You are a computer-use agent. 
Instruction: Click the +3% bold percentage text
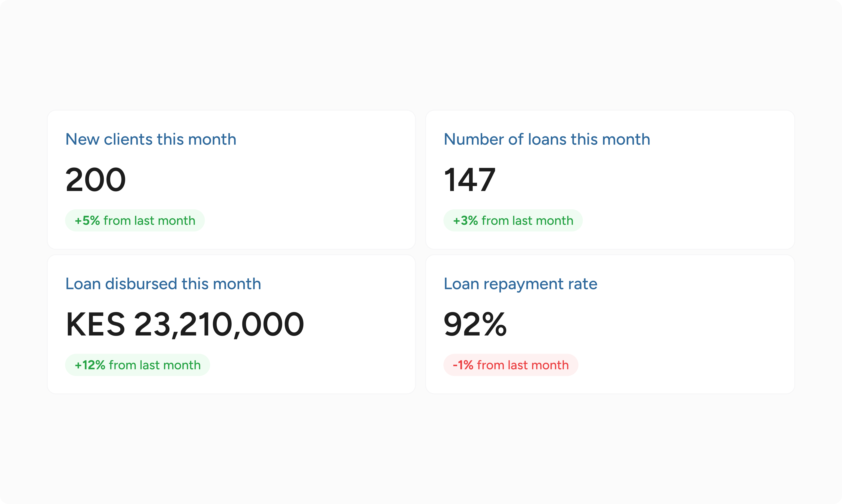[466, 220]
